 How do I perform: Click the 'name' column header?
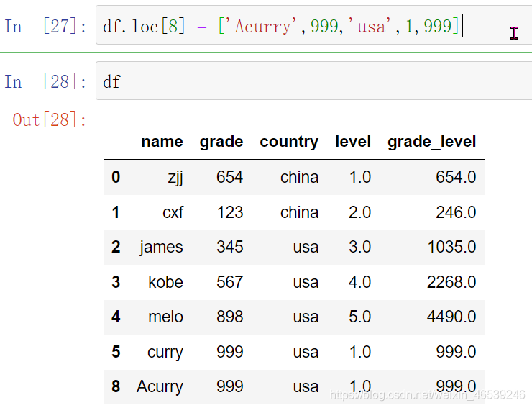[x=162, y=141]
